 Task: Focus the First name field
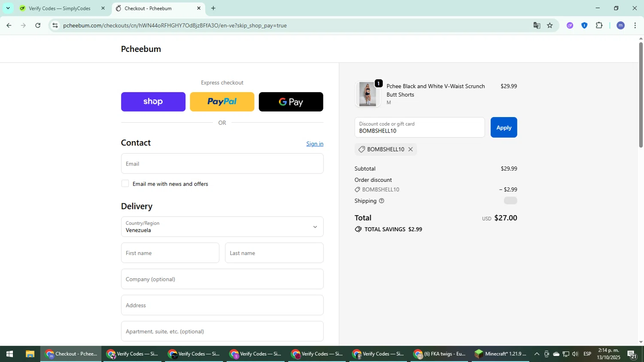tap(170, 253)
